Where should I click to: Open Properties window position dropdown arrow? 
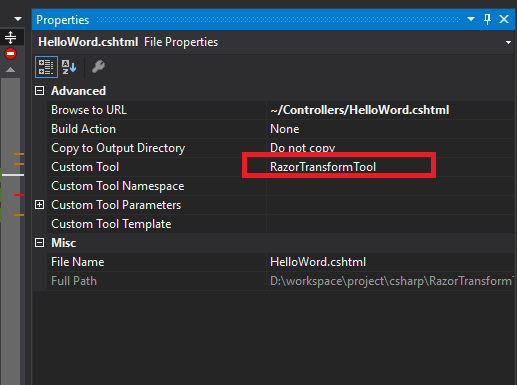(x=471, y=19)
